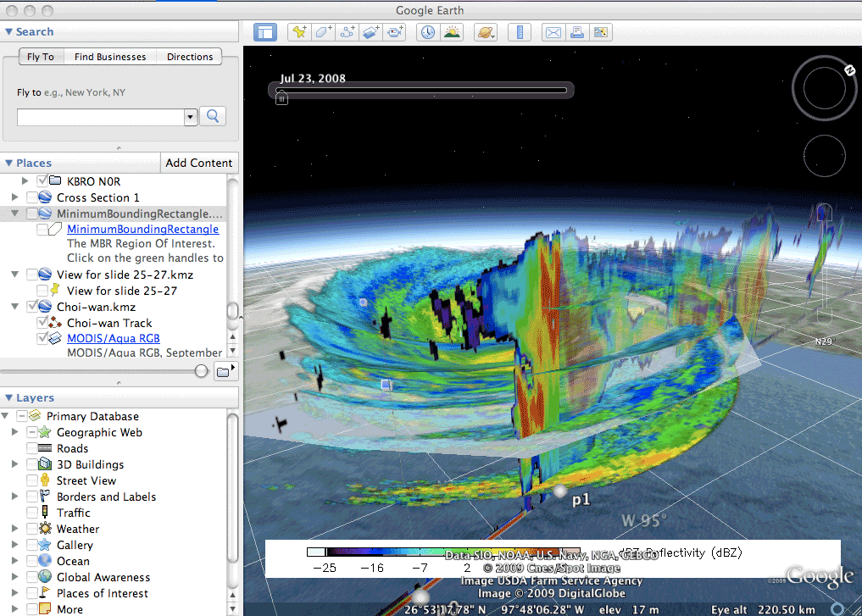
Task: Open the ruler measurement tool
Action: 519,33
